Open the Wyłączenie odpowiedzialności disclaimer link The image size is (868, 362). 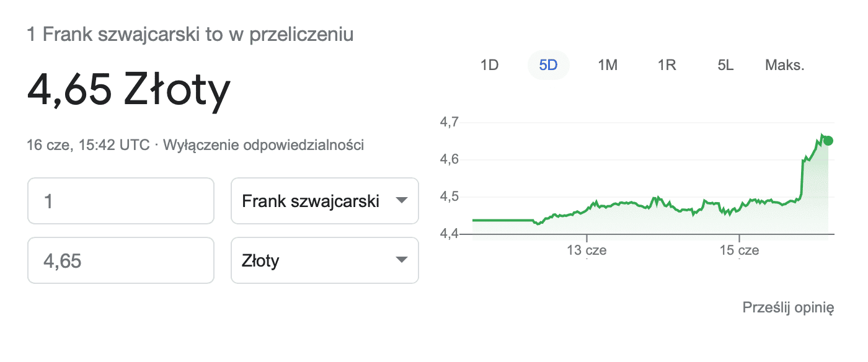tap(263, 146)
